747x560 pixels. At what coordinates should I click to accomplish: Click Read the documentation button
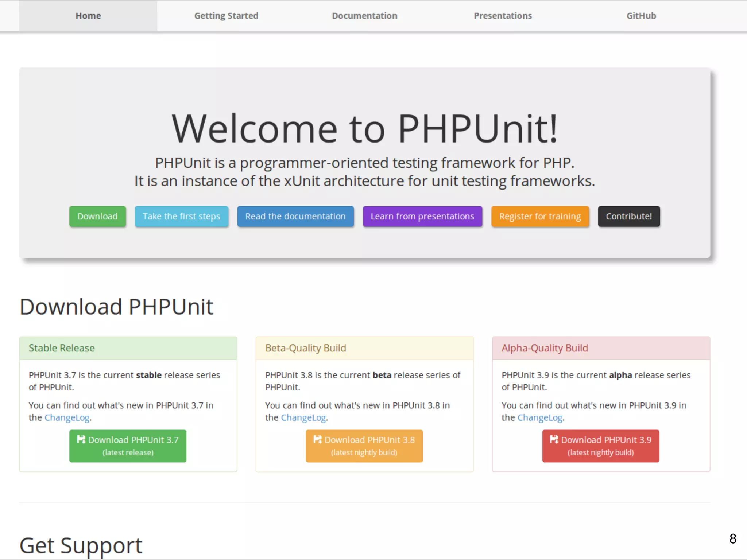295,216
